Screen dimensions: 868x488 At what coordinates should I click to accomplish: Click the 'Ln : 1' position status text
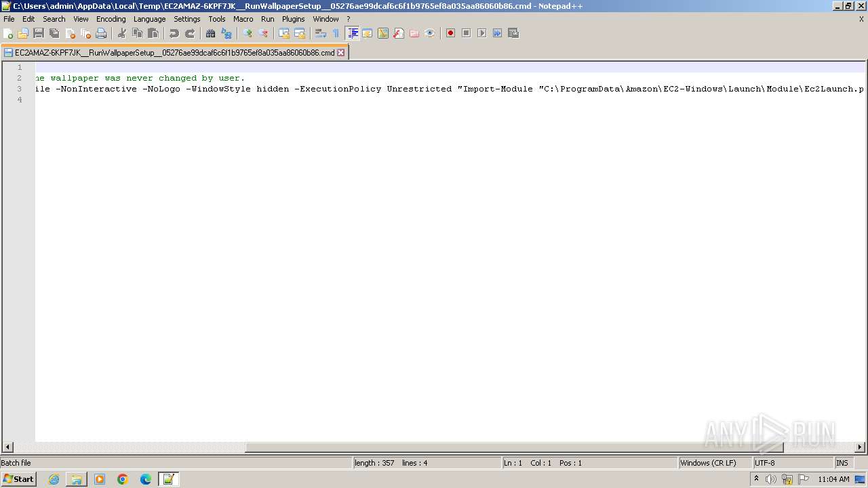513,463
